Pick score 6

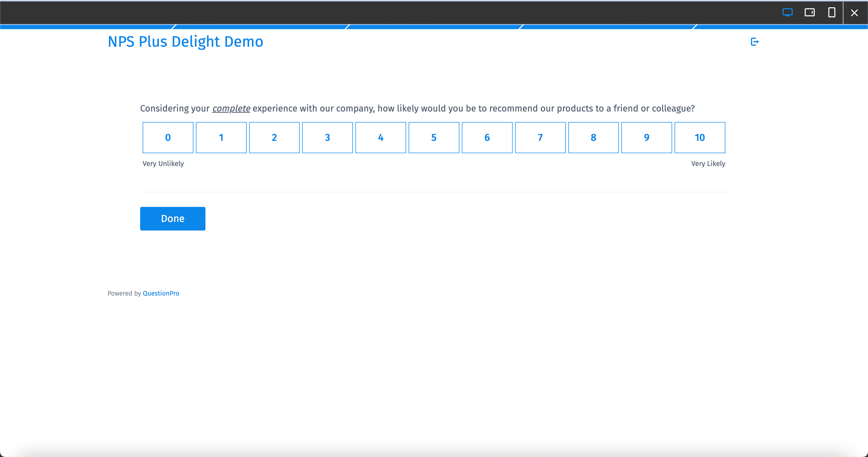[x=487, y=137]
